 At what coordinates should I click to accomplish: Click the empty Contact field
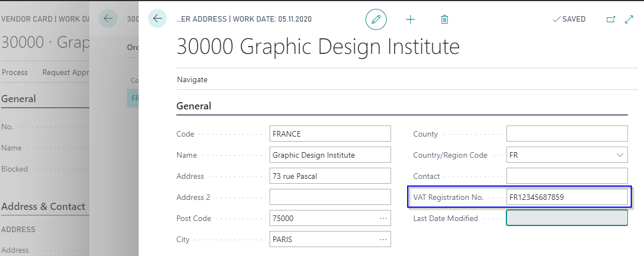(x=567, y=176)
